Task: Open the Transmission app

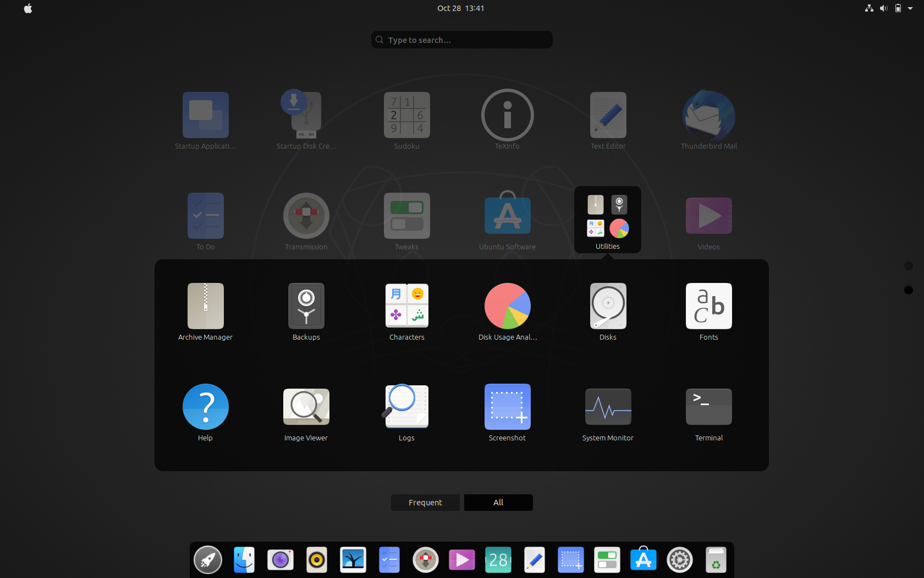Action: tap(306, 221)
